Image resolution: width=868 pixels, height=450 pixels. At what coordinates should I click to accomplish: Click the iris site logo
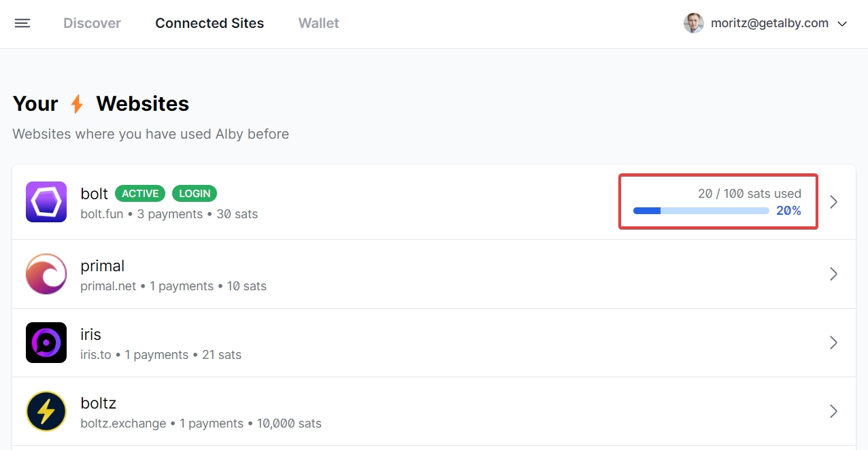[x=46, y=343]
